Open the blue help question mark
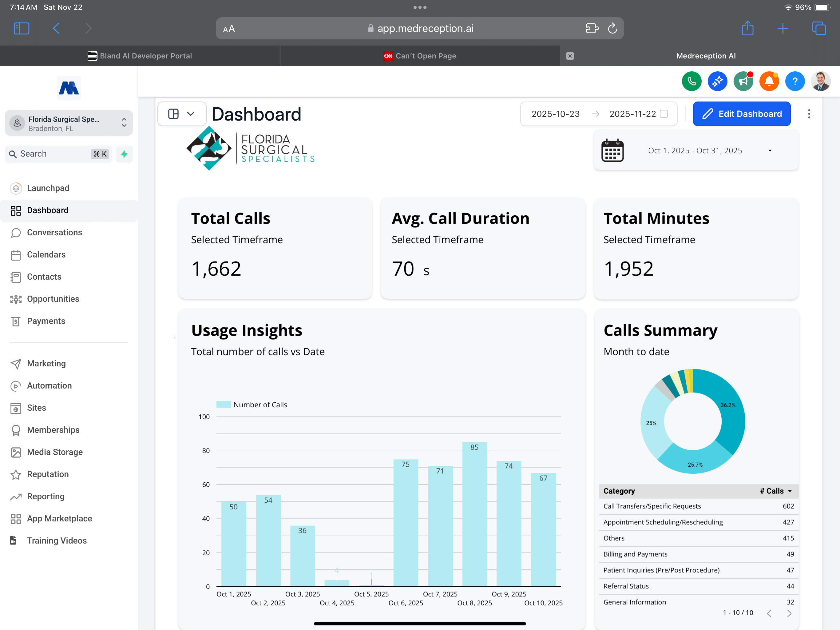The height and width of the screenshot is (630, 840). pos(795,81)
